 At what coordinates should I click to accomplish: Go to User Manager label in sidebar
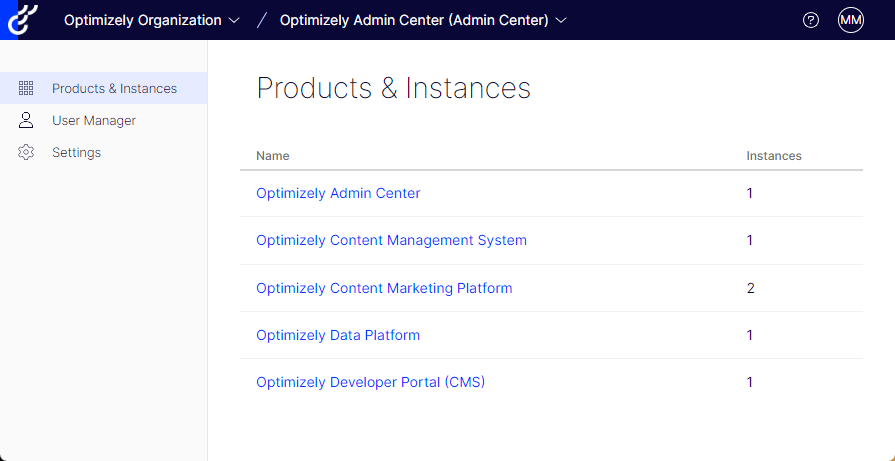point(94,120)
